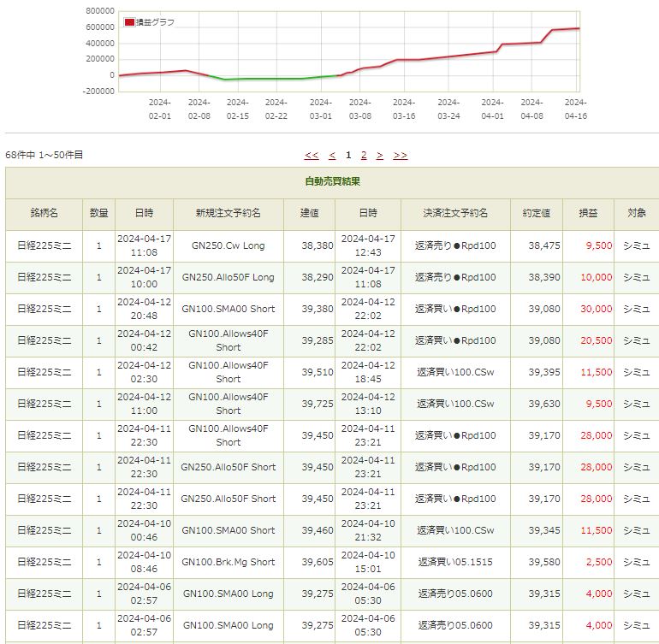Click entry date 2024-04-12 02:30
This screenshot has height=644, width=659.
click(144, 372)
